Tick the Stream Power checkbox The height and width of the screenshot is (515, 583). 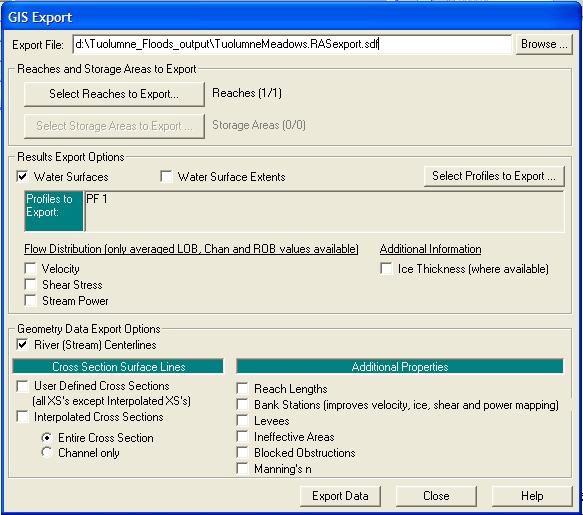30,300
